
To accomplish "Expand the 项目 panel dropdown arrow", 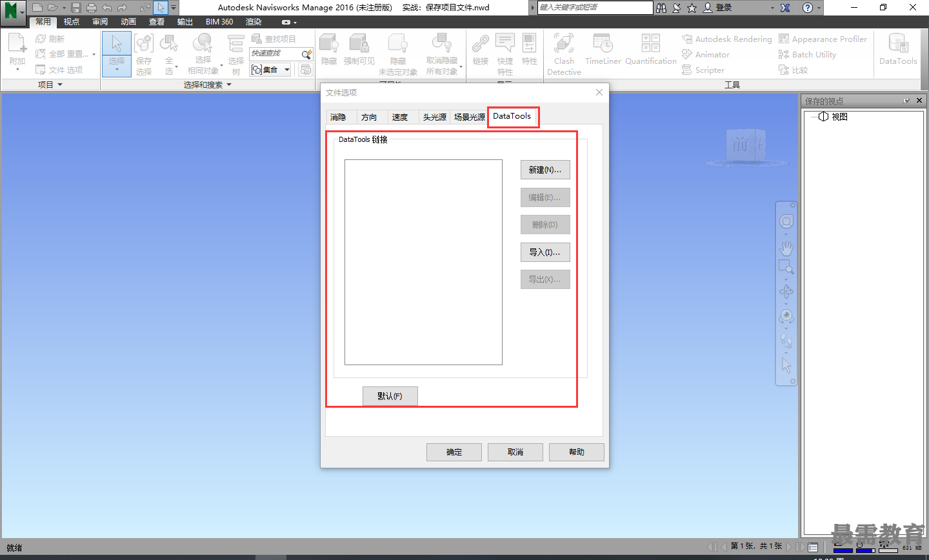I will coord(60,85).
